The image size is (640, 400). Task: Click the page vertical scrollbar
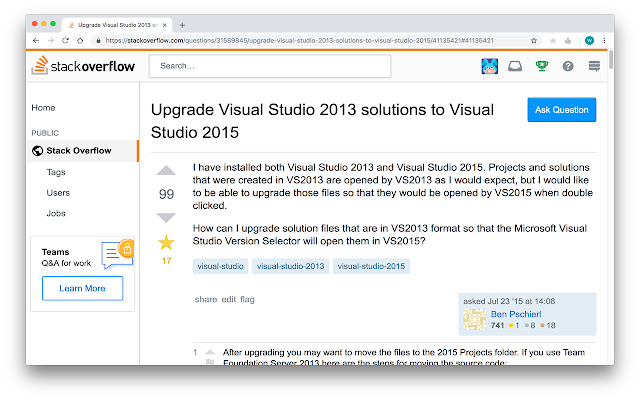[x=611, y=60]
